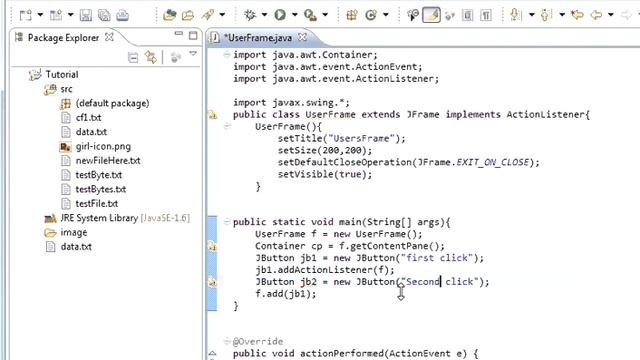Select testBytes.txt file

pyautogui.click(x=100, y=189)
